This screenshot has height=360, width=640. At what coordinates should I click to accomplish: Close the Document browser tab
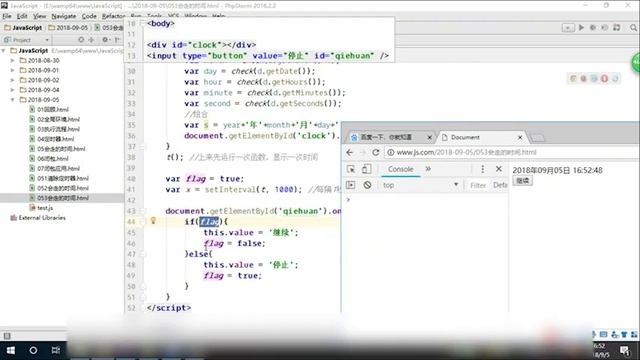pos(520,138)
